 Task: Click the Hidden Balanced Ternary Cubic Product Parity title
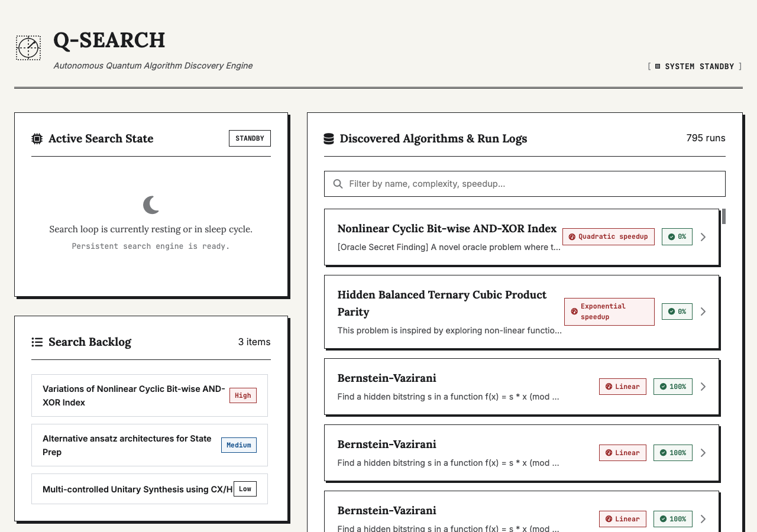[442, 303]
